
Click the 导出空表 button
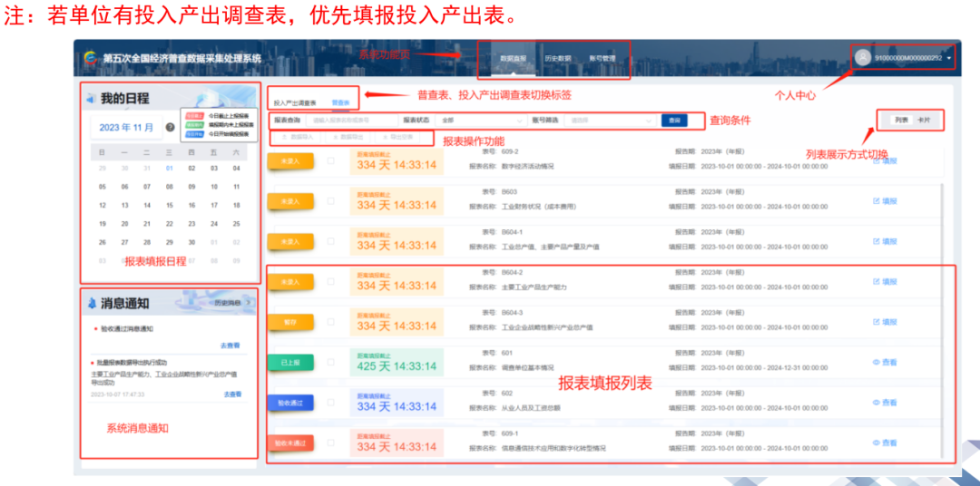click(x=398, y=137)
